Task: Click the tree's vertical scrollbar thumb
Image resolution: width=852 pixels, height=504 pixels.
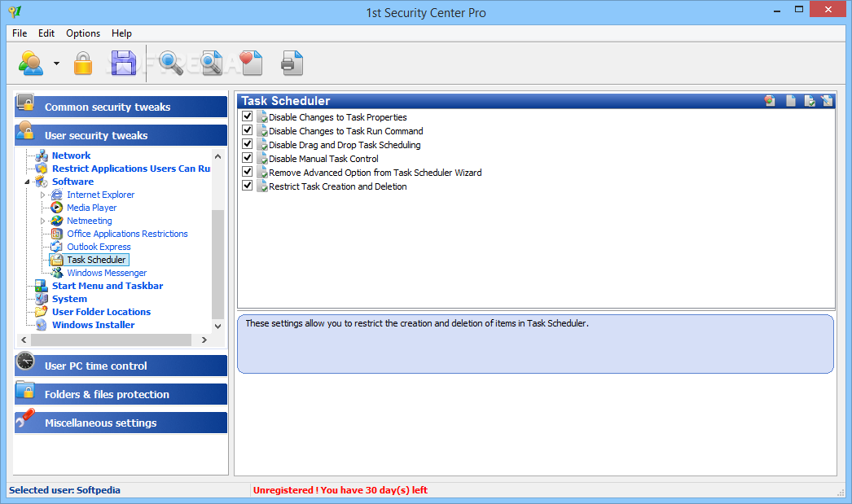Action: [x=218, y=264]
